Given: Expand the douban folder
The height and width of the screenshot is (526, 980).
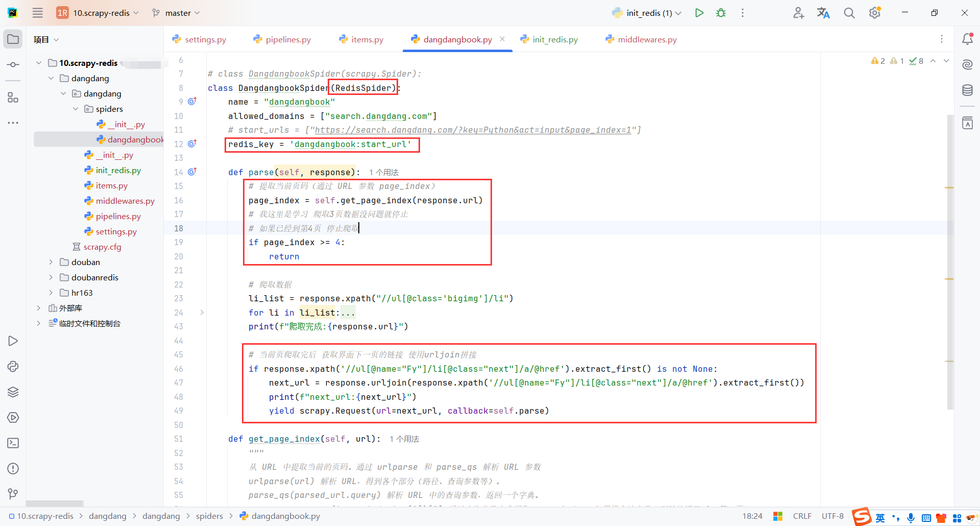Looking at the screenshot, I should coord(51,262).
